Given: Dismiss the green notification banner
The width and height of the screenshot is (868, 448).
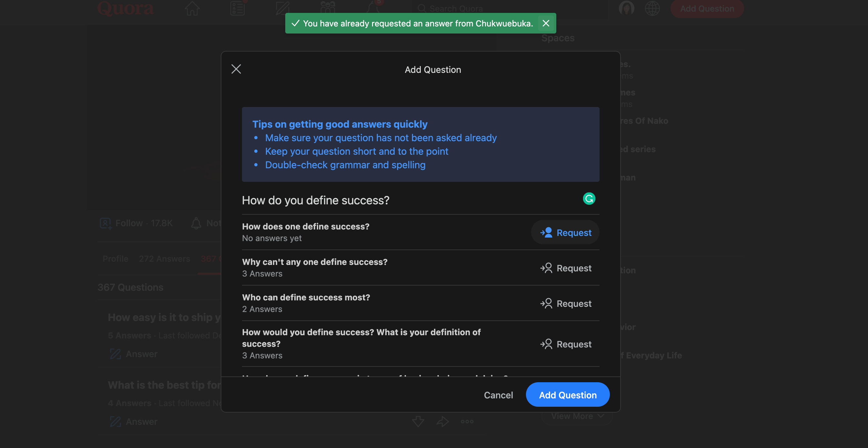Looking at the screenshot, I should pos(546,23).
